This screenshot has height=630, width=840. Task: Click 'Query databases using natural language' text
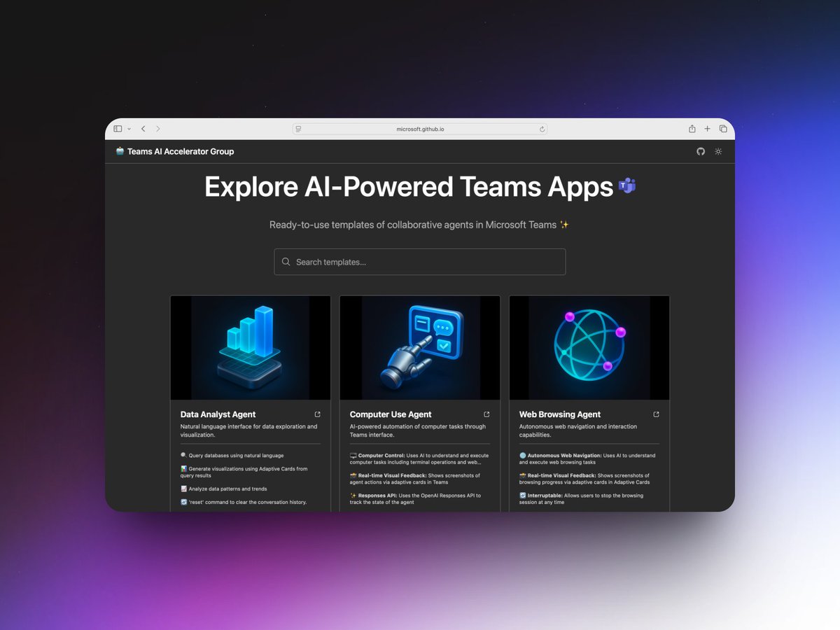click(x=236, y=456)
